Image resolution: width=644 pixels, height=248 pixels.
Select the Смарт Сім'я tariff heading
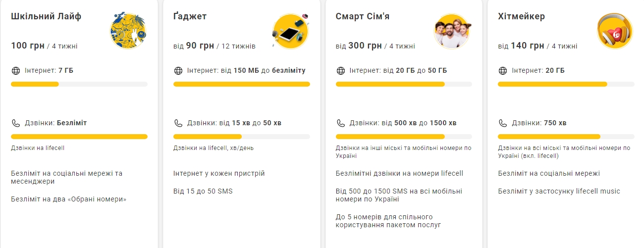coord(363,16)
